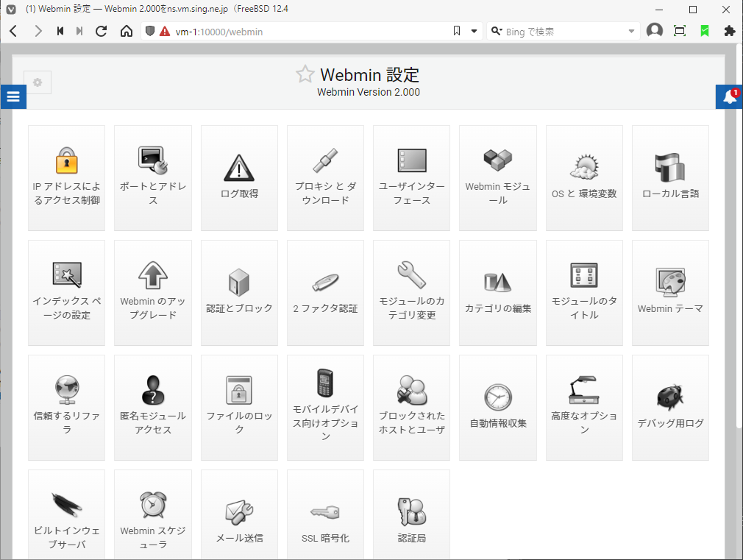The width and height of the screenshot is (743, 560).
Task: Go to browser home page
Action: 126,32
